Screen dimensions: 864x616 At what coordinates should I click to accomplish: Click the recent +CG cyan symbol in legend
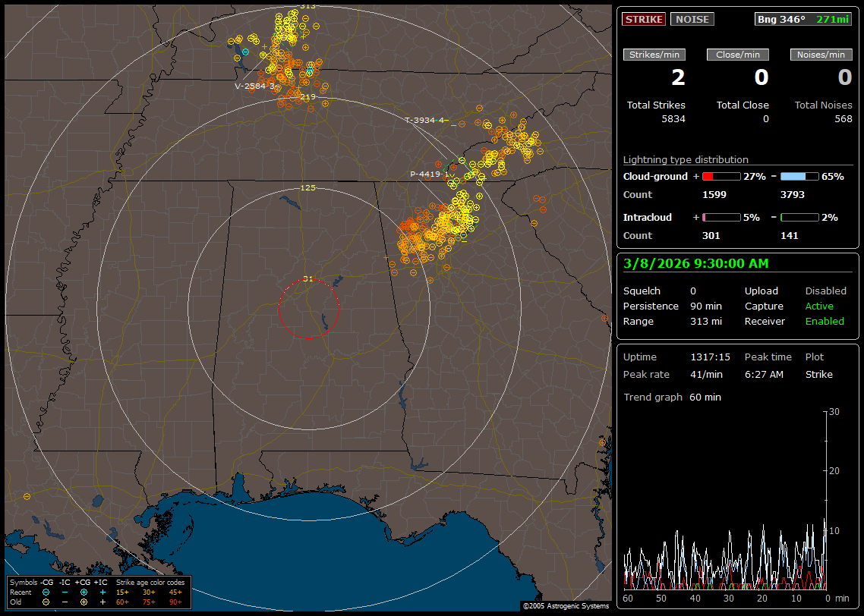[84, 592]
